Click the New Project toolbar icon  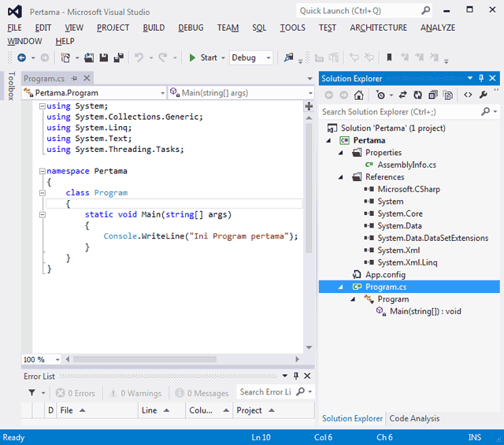pyautogui.click(x=65, y=57)
